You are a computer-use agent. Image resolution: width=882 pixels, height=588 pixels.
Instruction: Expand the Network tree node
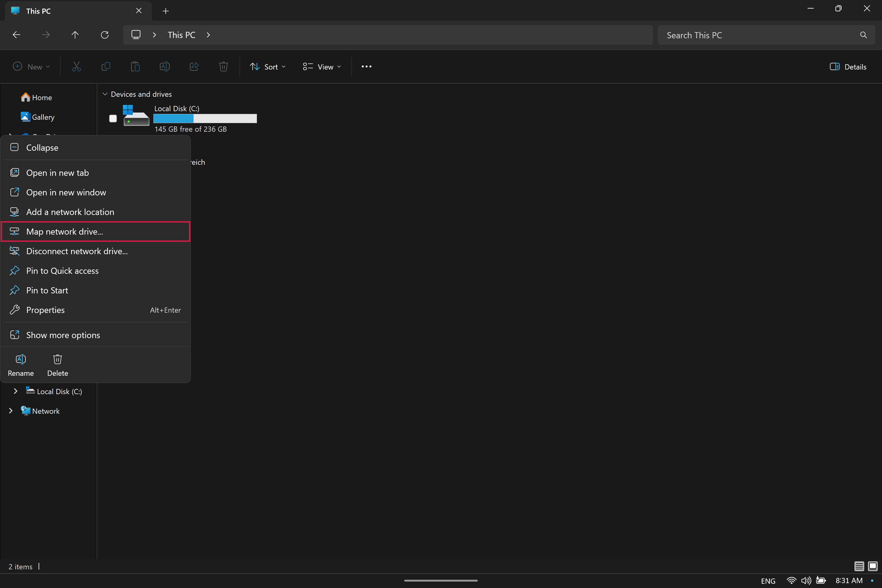click(x=10, y=411)
